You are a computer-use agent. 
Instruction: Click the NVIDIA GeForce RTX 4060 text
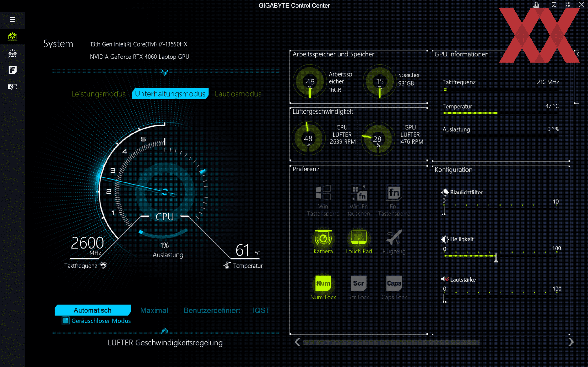tap(139, 57)
